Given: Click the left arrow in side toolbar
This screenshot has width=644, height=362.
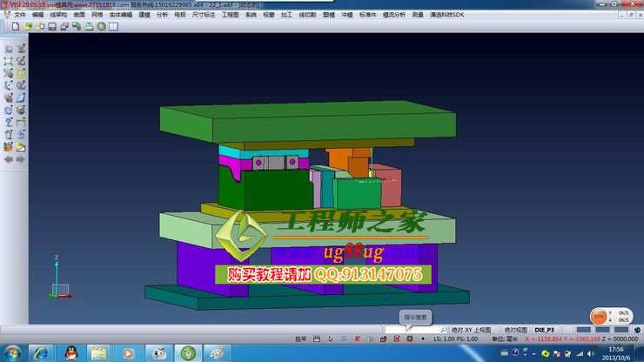Looking at the screenshot, I should point(9,159).
